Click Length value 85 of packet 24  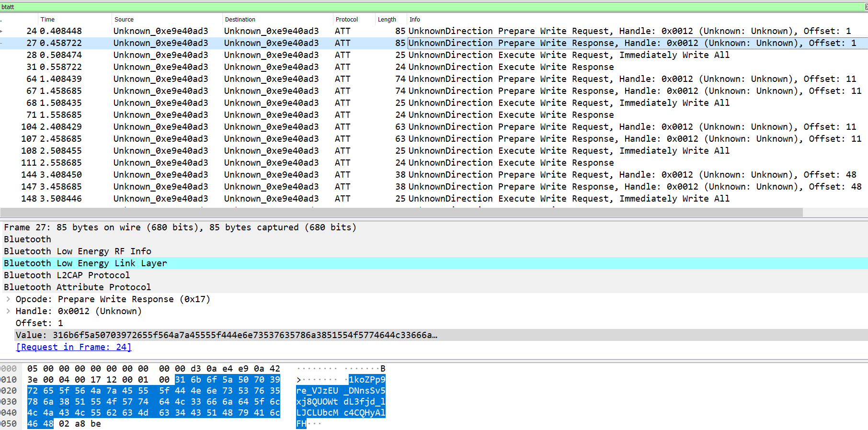[400, 31]
